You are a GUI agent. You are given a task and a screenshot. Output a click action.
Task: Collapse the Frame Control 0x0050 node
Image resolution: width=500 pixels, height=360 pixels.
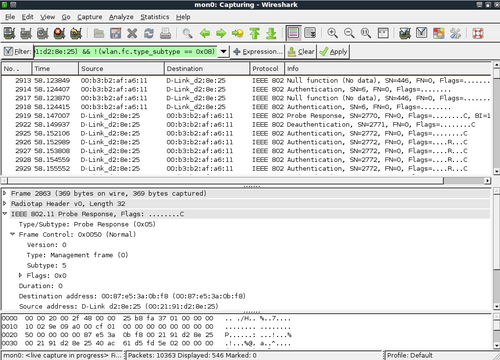click(13, 234)
